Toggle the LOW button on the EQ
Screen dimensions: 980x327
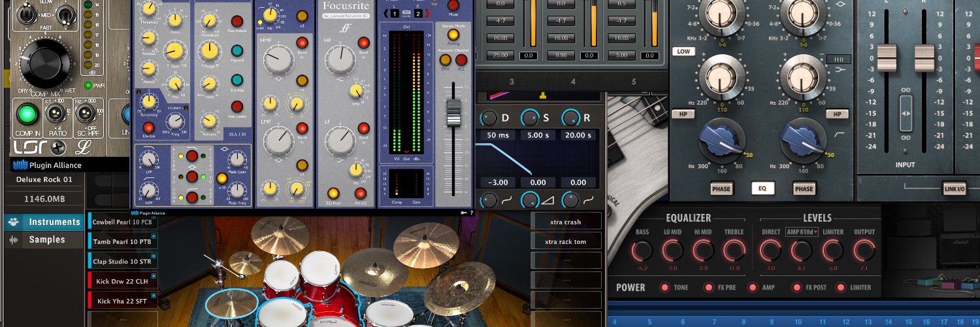(x=683, y=52)
